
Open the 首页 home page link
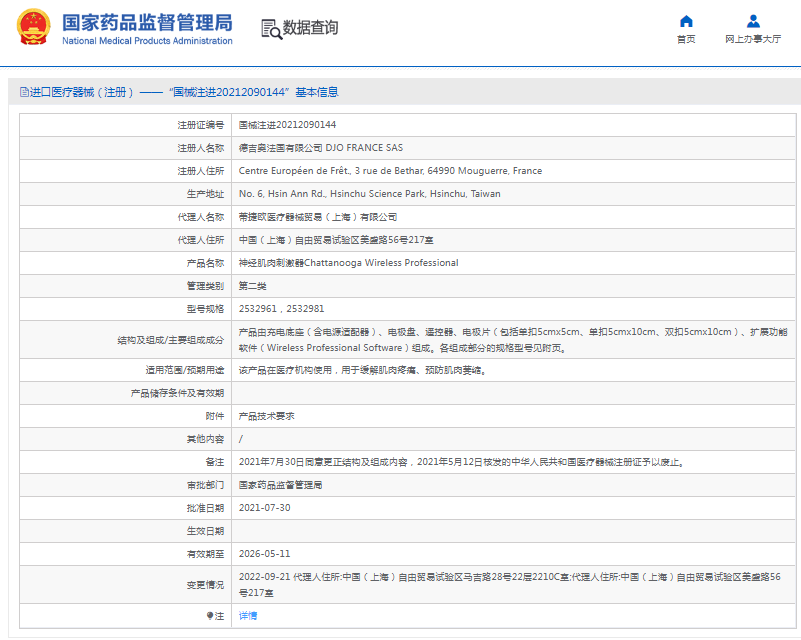(x=686, y=39)
